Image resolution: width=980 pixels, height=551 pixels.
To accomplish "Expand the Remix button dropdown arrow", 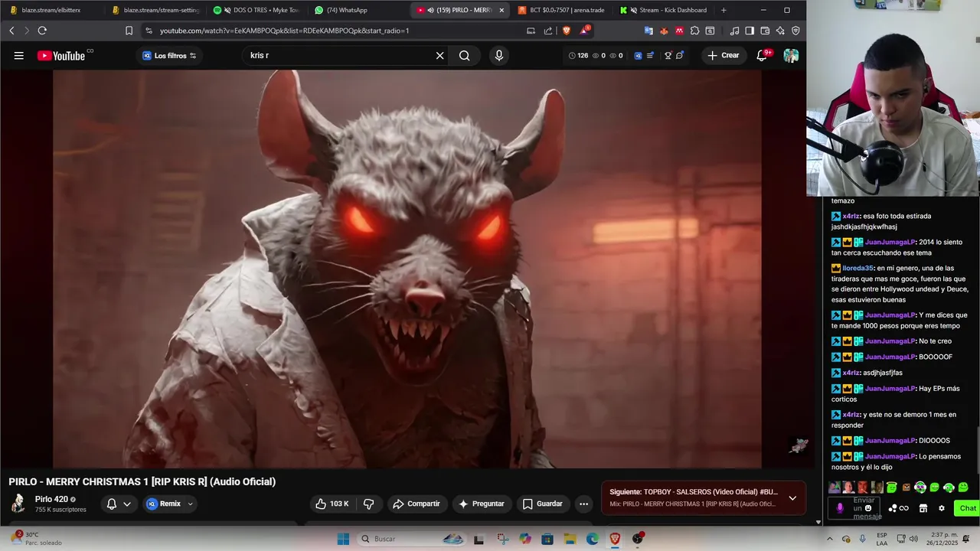I will (191, 504).
